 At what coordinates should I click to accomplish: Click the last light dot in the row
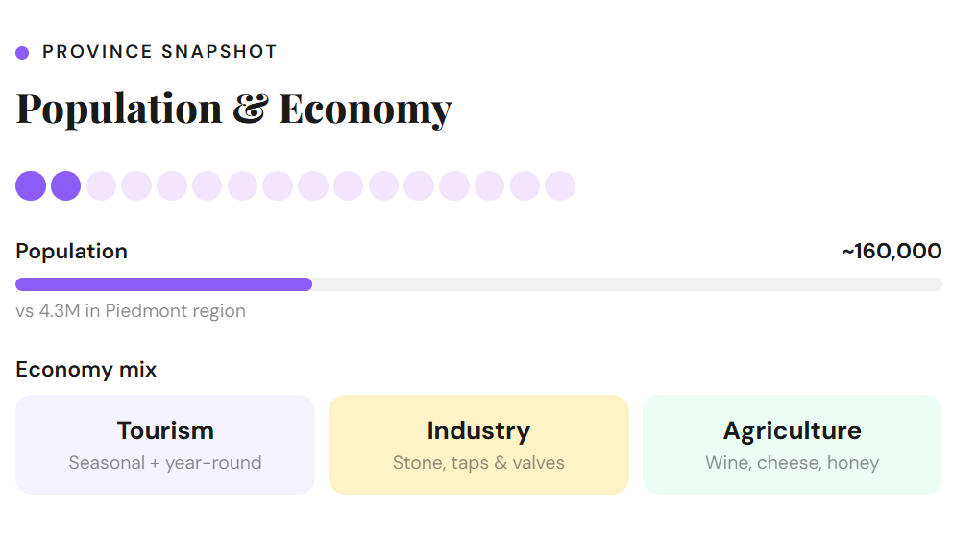coord(560,185)
